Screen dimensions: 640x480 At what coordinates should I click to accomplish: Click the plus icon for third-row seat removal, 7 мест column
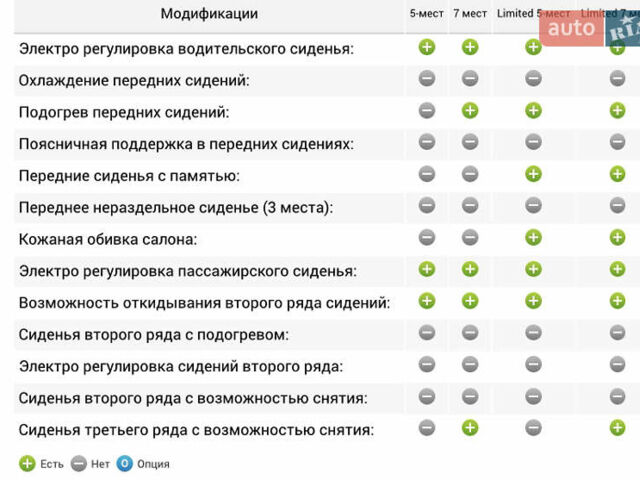click(x=470, y=428)
